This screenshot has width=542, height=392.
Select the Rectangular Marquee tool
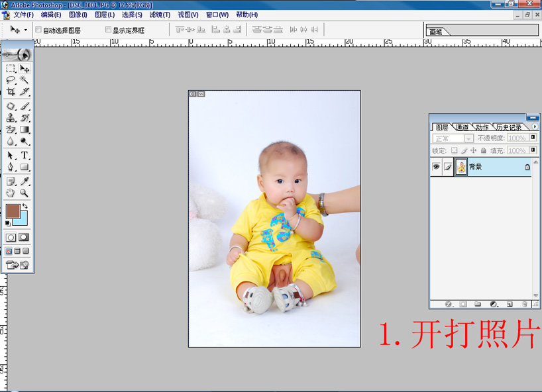11,68
